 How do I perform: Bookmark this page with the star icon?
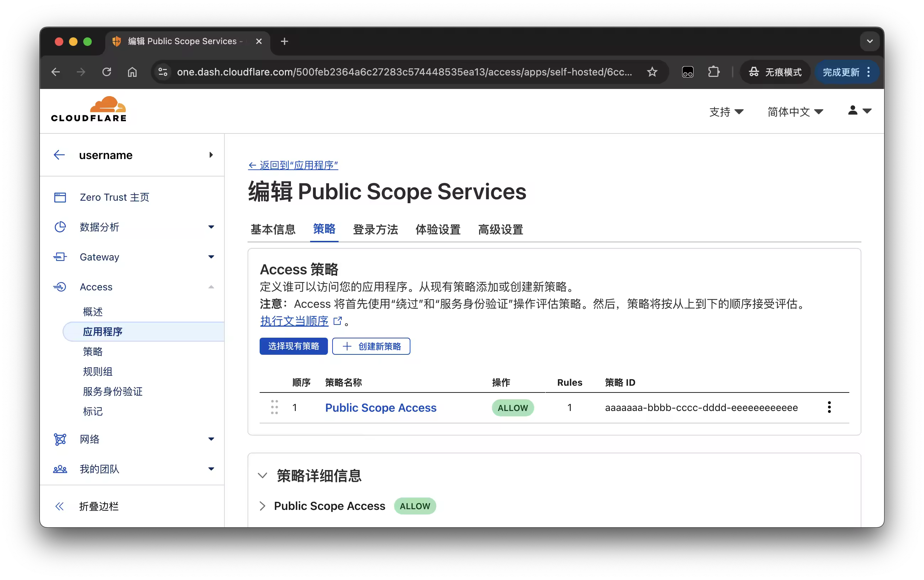(x=652, y=72)
